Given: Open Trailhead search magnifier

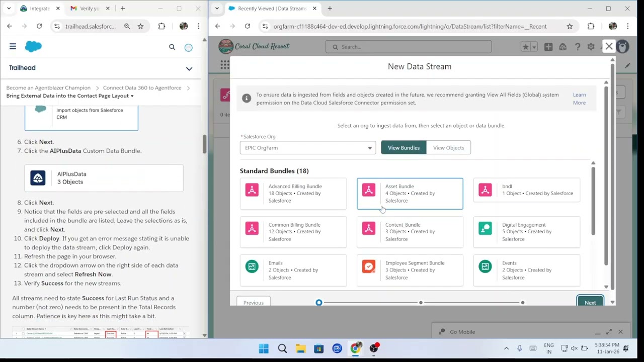Looking at the screenshot, I should tap(172, 47).
